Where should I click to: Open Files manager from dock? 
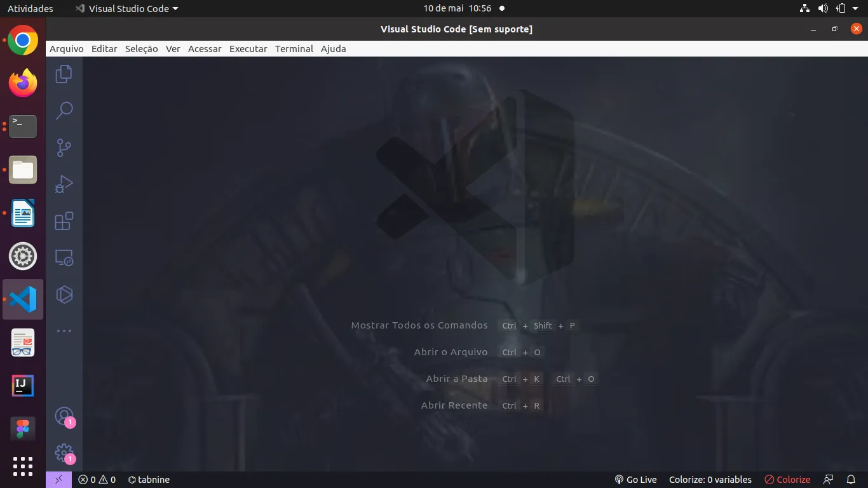[23, 170]
